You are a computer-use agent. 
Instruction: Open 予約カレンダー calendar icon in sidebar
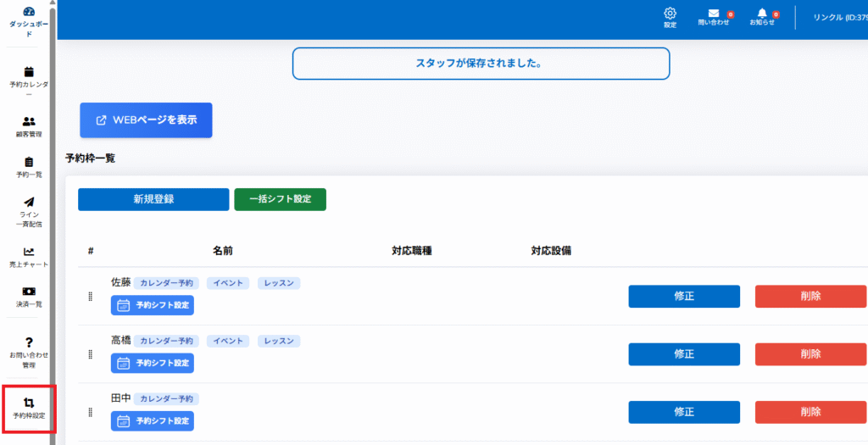coord(29,72)
